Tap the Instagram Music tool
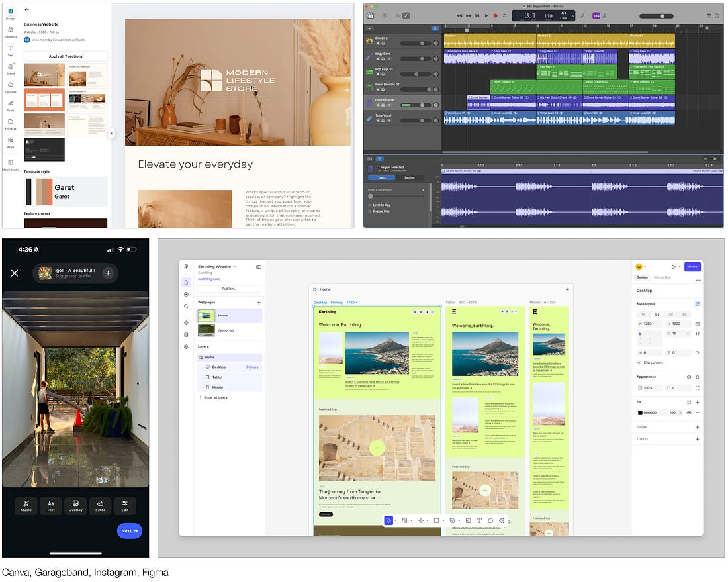This screenshot has height=582, width=728. pyautogui.click(x=26, y=506)
